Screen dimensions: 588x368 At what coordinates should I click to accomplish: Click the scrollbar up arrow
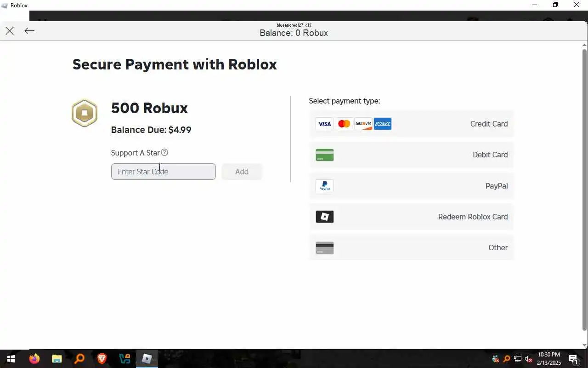pos(585,45)
